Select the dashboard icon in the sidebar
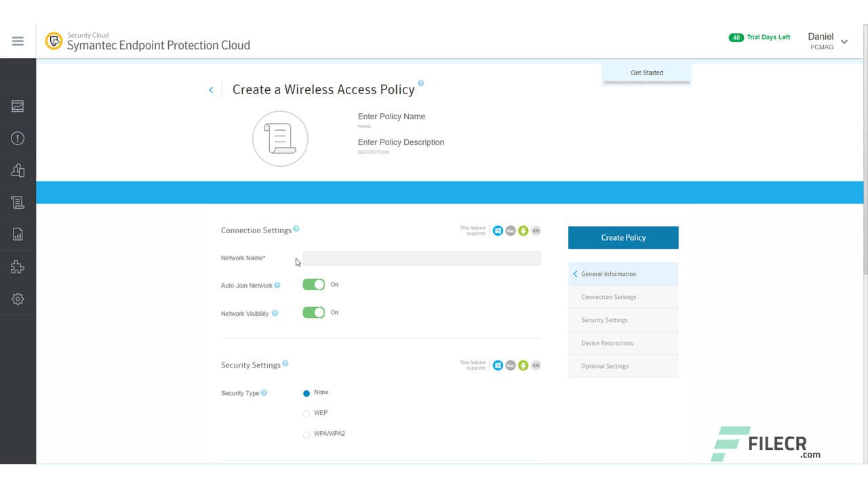The width and height of the screenshot is (868, 488). pos(18,106)
